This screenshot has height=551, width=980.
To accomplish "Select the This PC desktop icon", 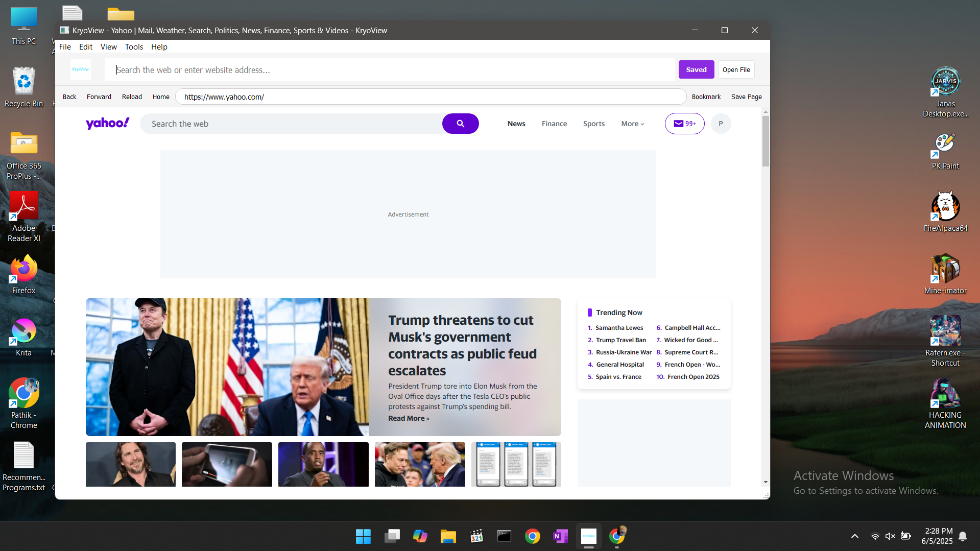I will point(24,26).
